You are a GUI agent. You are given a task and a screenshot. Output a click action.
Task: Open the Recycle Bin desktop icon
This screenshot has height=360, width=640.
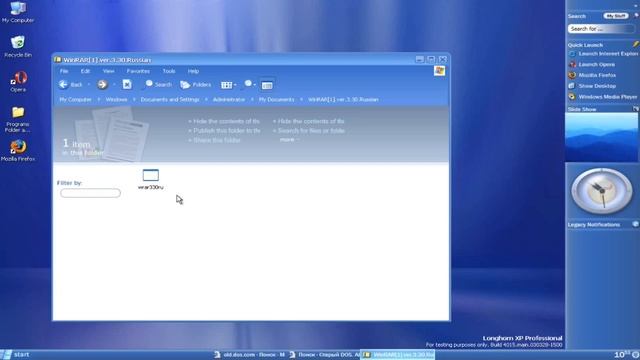pos(18,47)
